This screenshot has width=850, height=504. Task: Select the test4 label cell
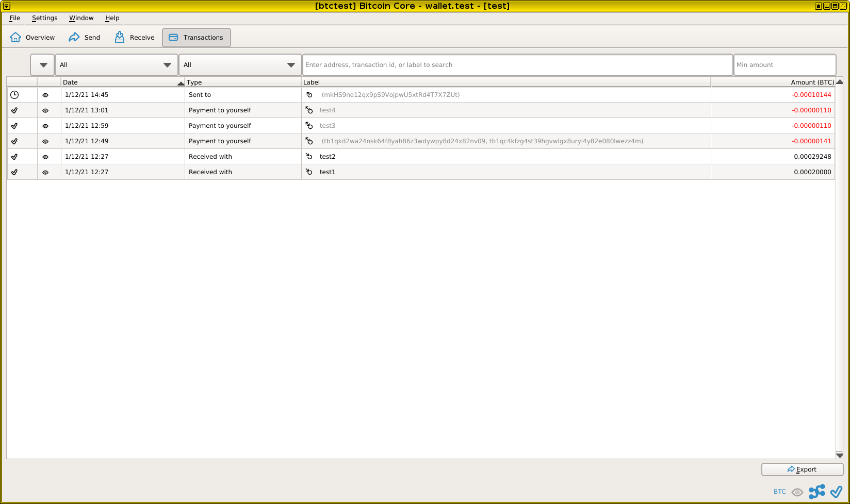[506, 110]
